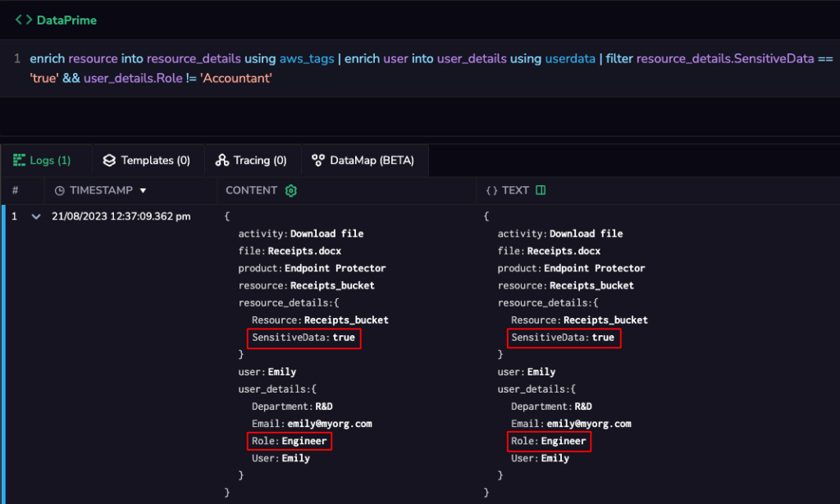Click highlighted Role: Engineer in TEXT column
840x504 pixels.
(x=549, y=441)
